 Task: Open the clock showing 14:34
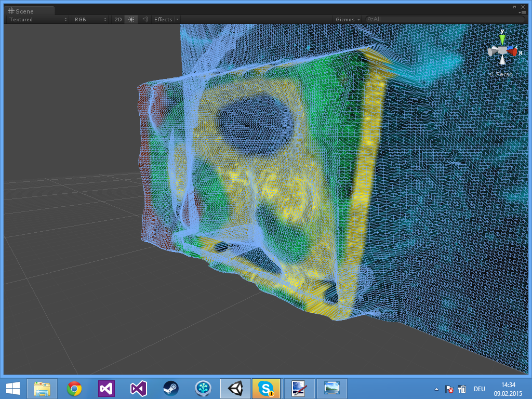coord(508,389)
